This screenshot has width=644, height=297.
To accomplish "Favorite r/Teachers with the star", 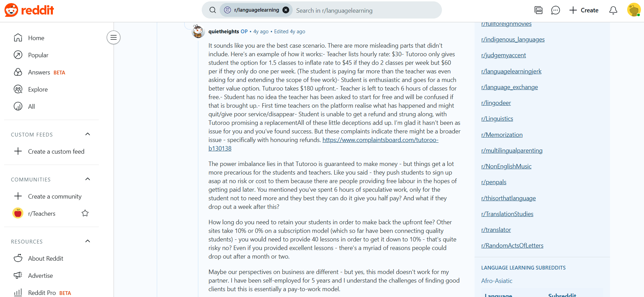I will tap(85, 213).
